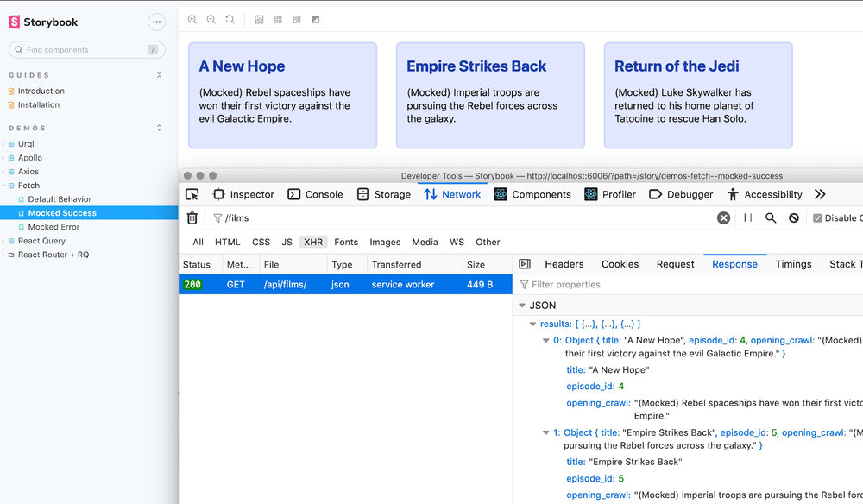
Task: Filter requests by XHR type
Action: click(312, 242)
